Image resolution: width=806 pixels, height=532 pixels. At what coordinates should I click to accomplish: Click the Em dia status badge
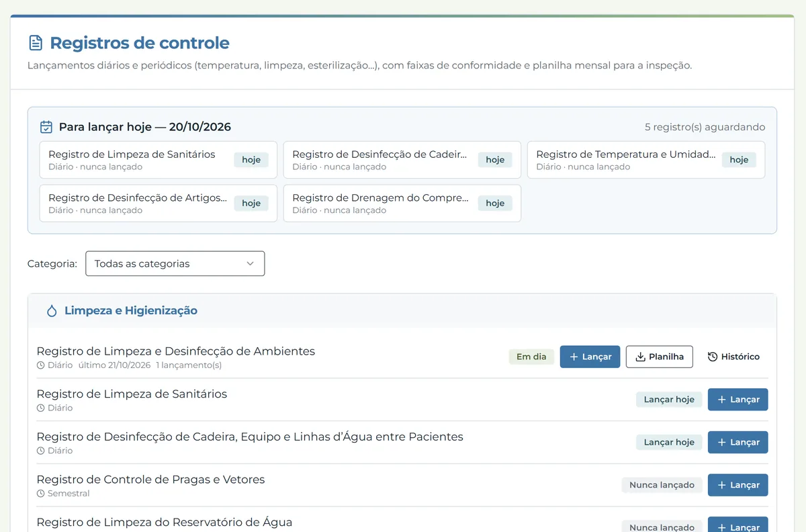pos(531,357)
